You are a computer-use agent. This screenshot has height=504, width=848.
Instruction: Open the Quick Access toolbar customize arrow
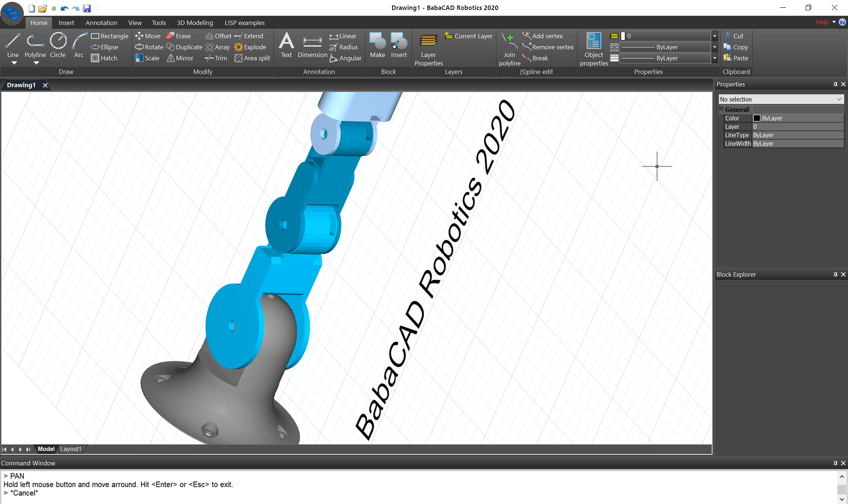click(x=97, y=8)
